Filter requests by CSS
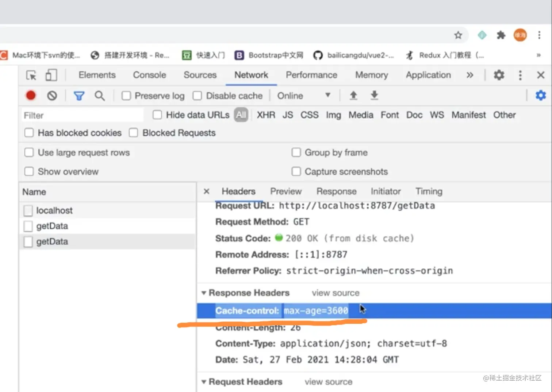 click(x=310, y=115)
